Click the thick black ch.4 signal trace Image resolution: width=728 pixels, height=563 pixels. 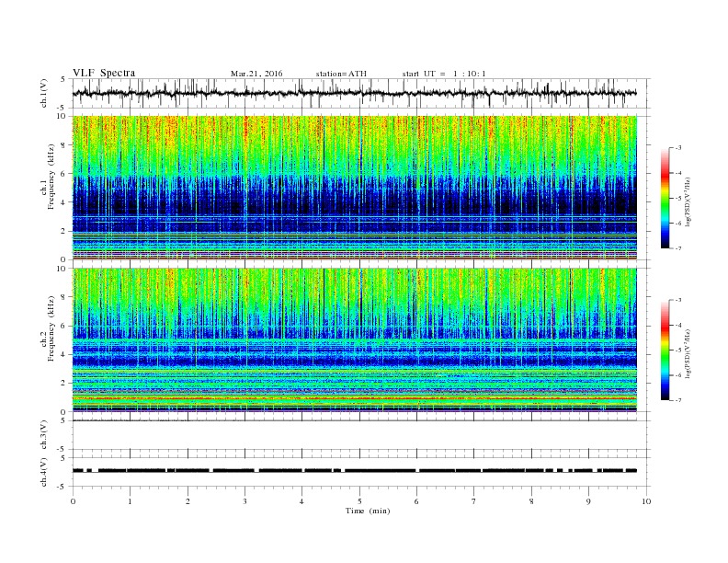(x=355, y=471)
